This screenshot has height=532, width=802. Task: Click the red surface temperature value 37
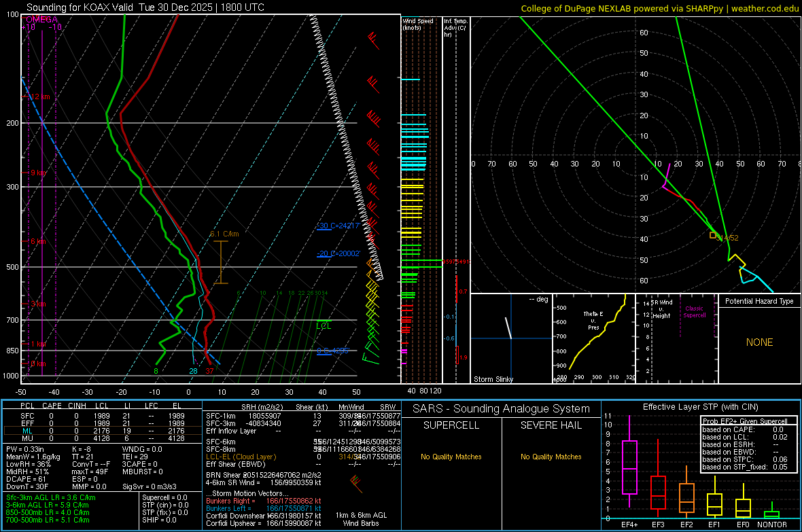(x=209, y=371)
